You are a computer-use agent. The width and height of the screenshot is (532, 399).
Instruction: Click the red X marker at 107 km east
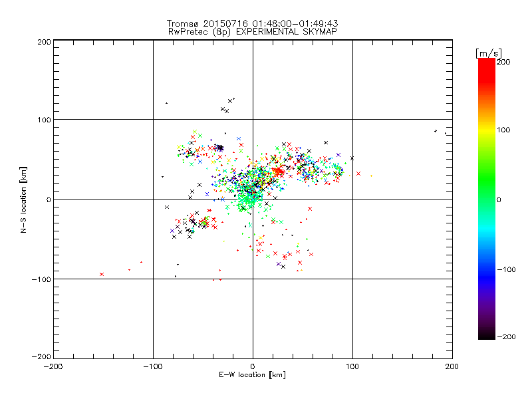(358, 174)
